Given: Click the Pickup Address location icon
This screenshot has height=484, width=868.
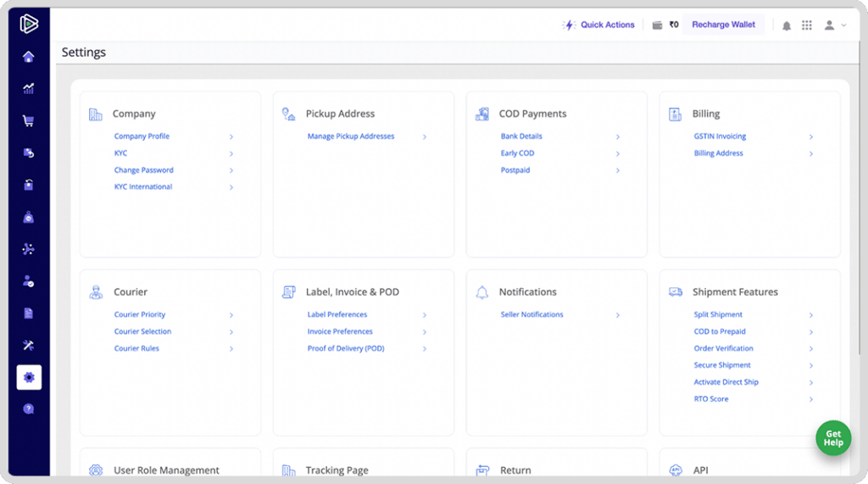Looking at the screenshot, I should click(288, 114).
